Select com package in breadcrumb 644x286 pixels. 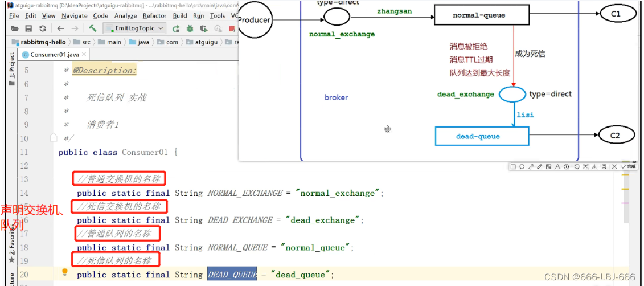coord(167,42)
